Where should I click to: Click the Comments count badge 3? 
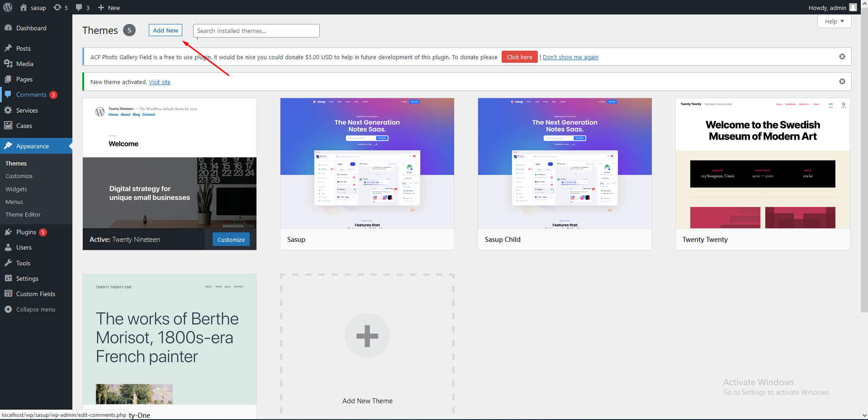53,95
